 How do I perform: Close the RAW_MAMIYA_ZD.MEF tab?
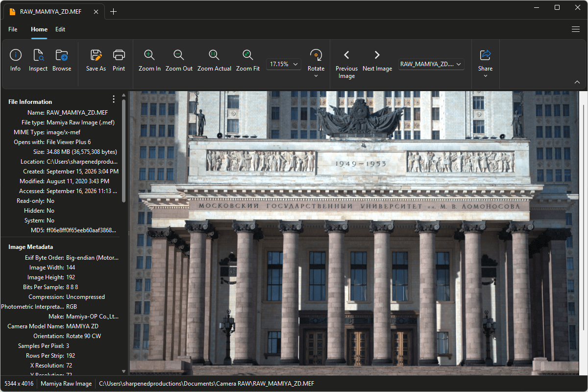97,11
